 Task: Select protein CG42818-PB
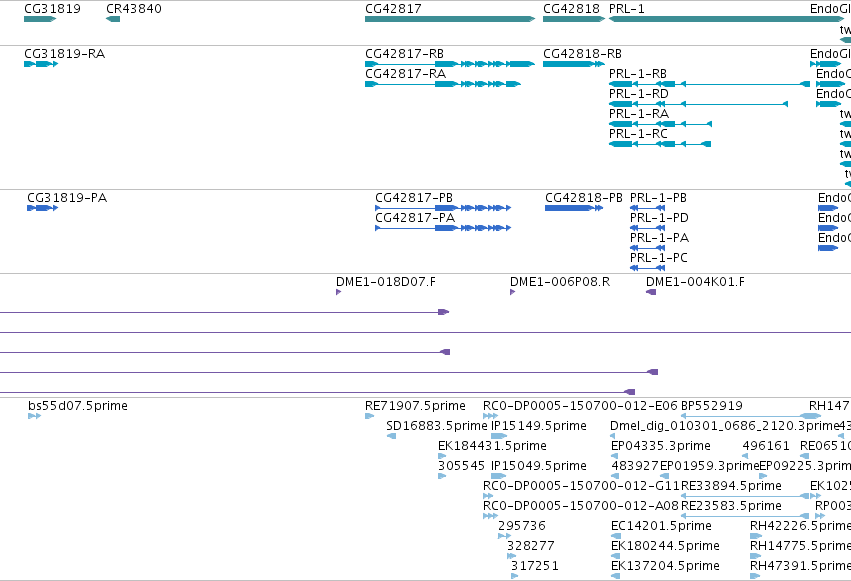(x=584, y=198)
